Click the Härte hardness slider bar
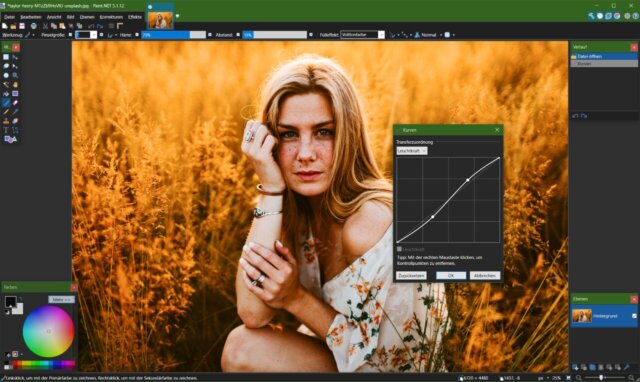The width and height of the screenshot is (640, 382). pyautogui.click(x=173, y=35)
